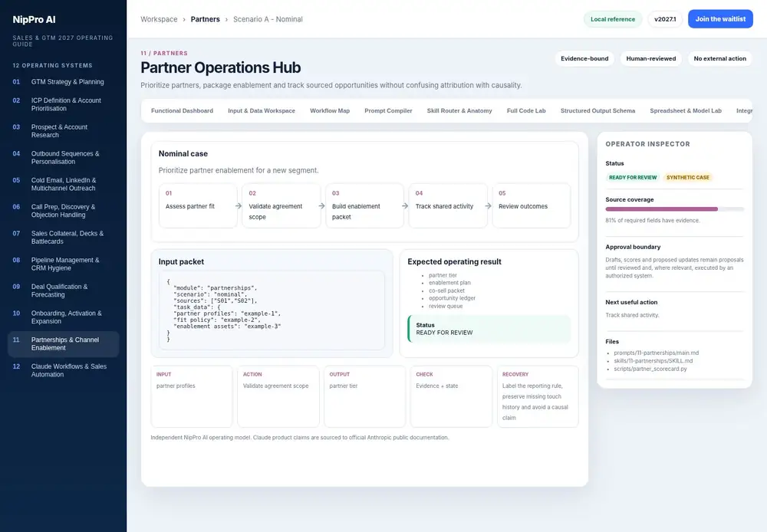The image size is (767, 532).
Task: Switch to Structured Output Schema tab
Action: tap(597, 111)
